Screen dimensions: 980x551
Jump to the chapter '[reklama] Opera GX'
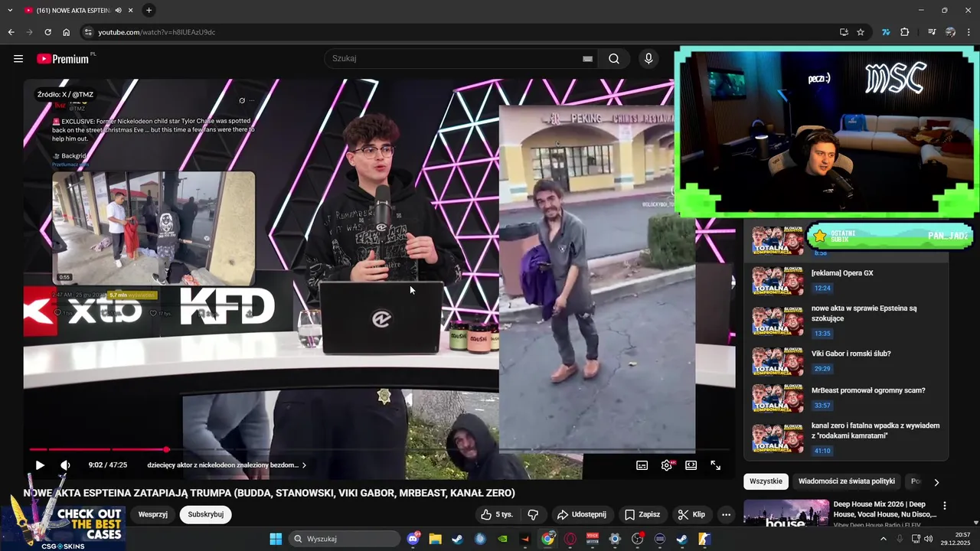pyautogui.click(x=846, y=281)
